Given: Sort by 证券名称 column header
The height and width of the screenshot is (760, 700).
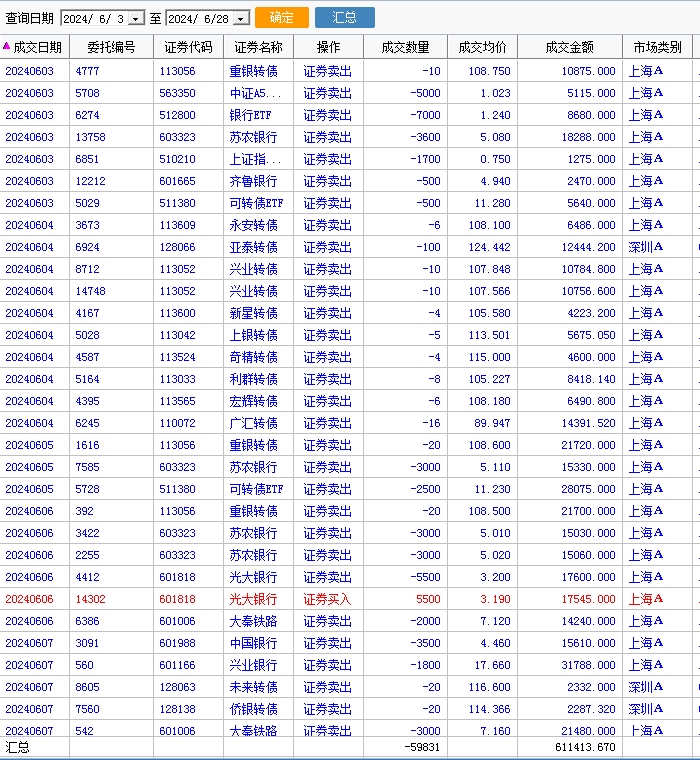Looking at the screenshot, I should [258, 47].
